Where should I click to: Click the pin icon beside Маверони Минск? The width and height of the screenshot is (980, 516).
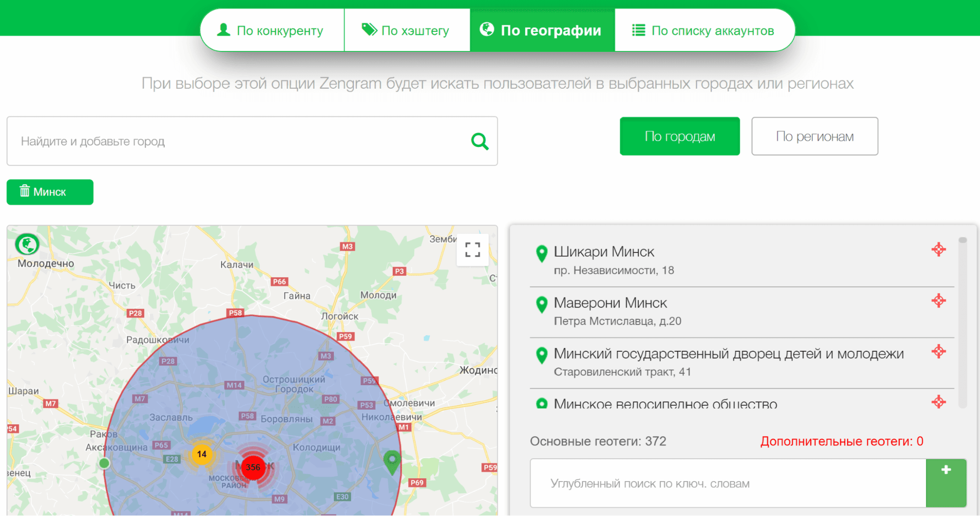click(542, 305)
